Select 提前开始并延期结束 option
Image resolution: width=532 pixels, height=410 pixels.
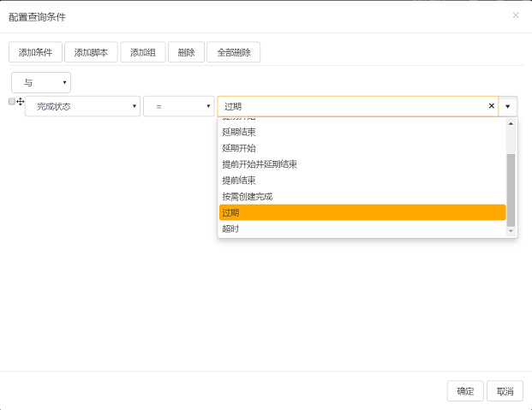click(260, 164)
